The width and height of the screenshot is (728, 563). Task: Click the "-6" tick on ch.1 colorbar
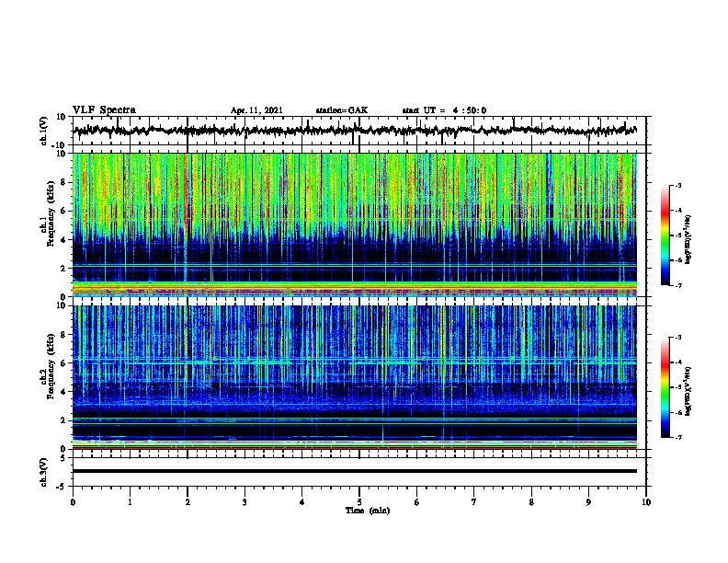coord(677,260)
